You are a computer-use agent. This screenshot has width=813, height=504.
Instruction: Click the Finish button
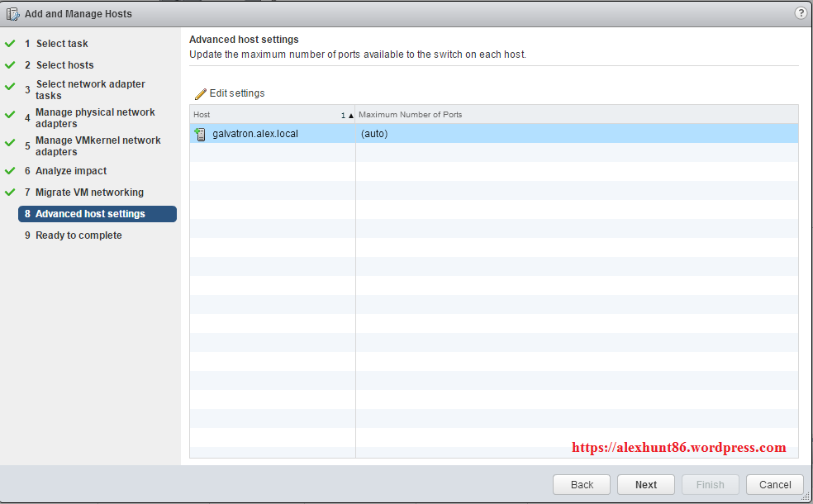pos(711,484)
